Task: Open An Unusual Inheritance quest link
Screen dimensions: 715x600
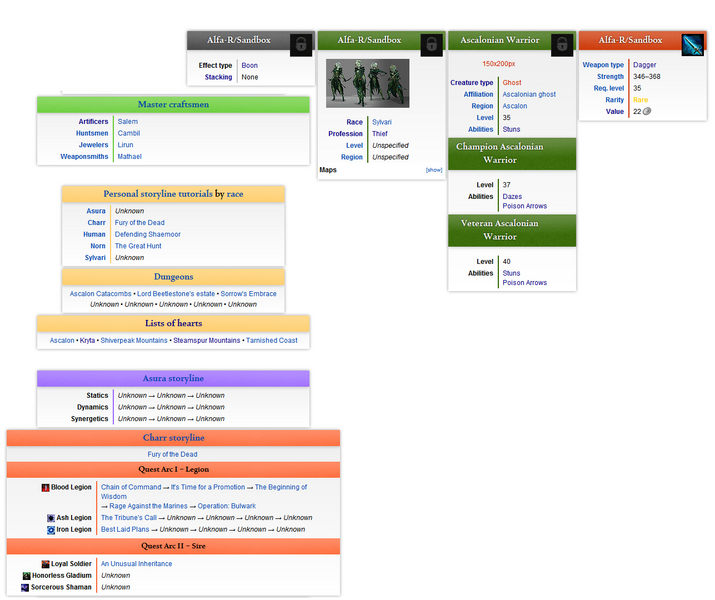Action: click(x=137, y=564)
